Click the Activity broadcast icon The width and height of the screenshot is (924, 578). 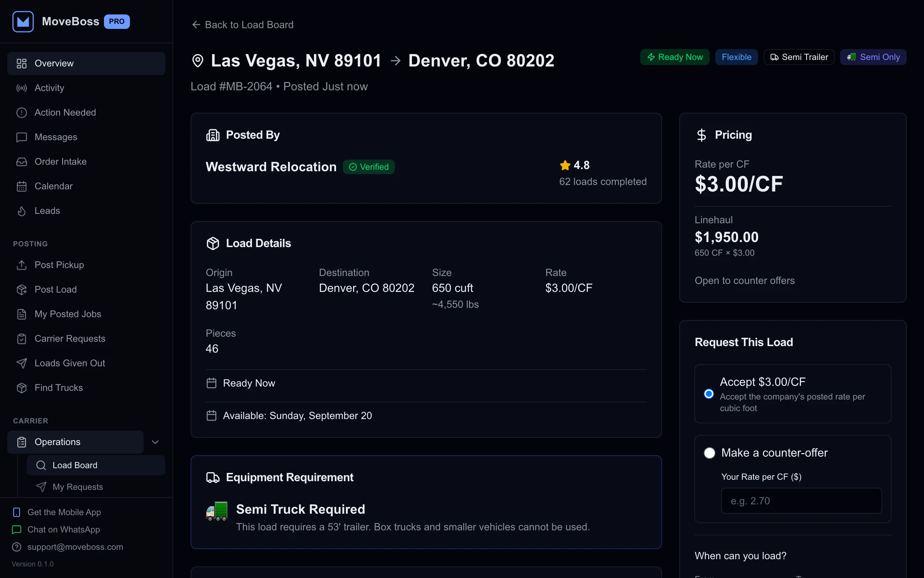(x=22, y=88)
